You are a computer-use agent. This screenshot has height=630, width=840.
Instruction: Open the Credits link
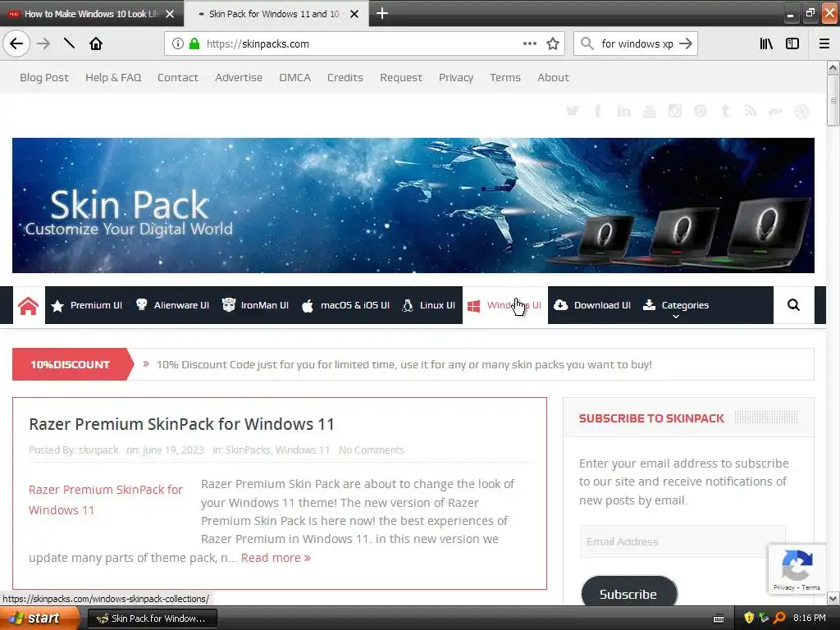point(345,78)
